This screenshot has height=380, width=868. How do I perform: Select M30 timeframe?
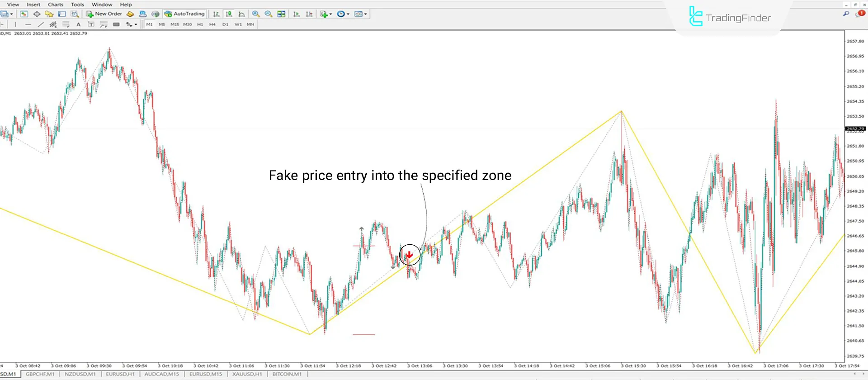click(x=187, y=24)
